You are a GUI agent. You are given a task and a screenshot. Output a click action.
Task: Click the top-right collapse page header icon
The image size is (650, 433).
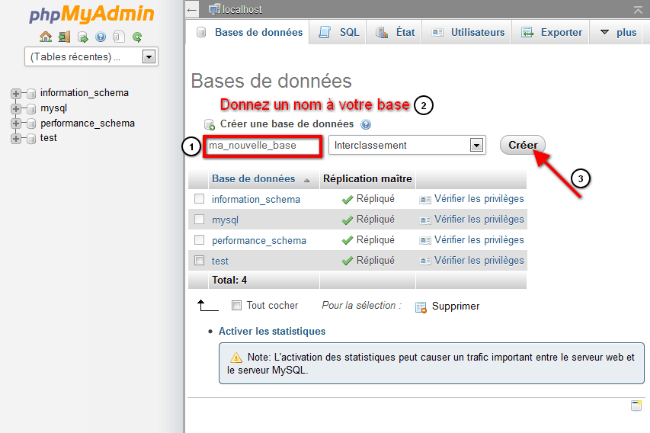click(x=638, y=10)
